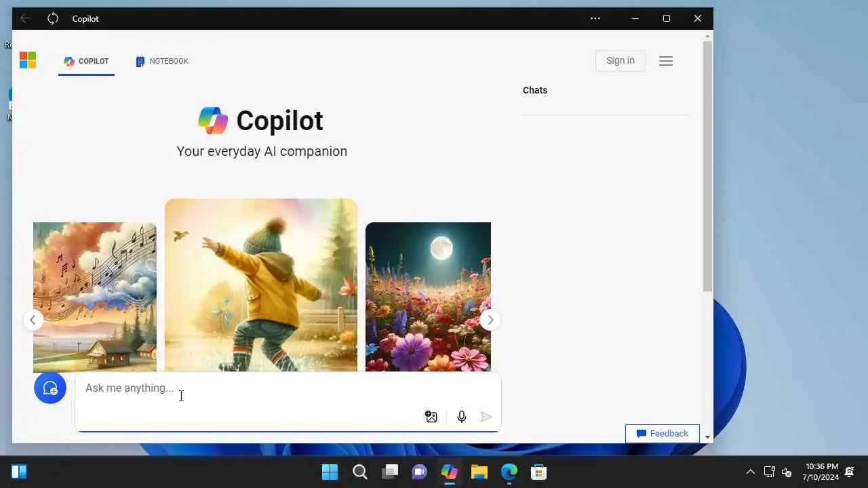The height and width of the screenshot is (488, 868).
Task: Open the NOTEBOOK tab
Action: point(162,61)
